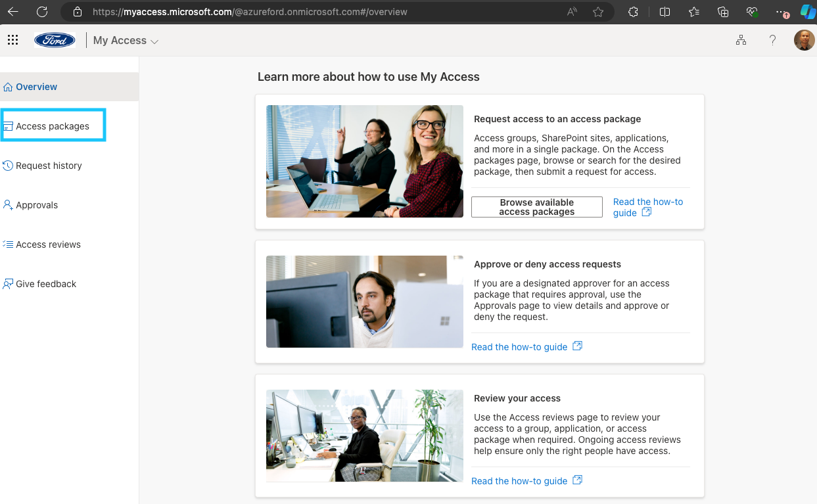Show the browser Favorites list
The width and height of the screenshot is (817, 504).
[x=694, y=12]
